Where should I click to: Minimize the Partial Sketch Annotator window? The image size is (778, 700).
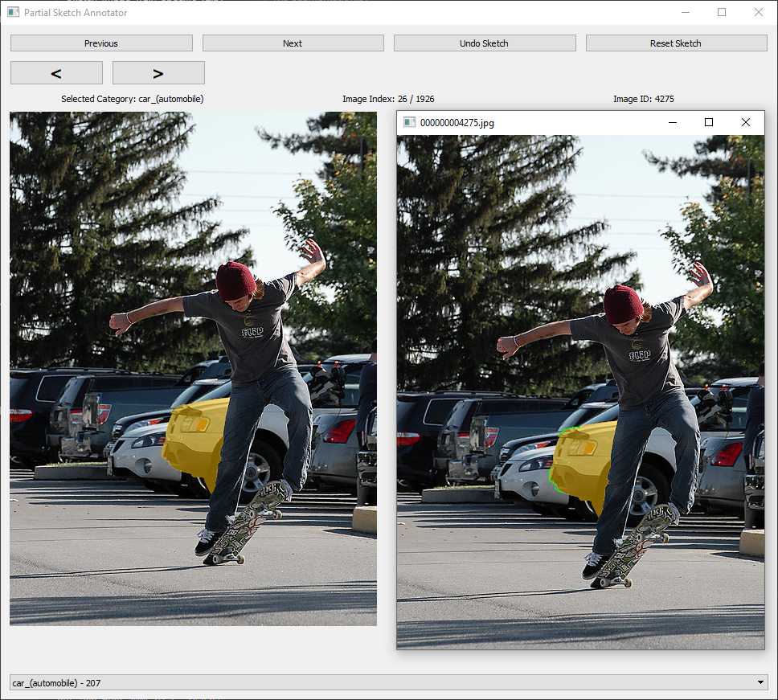coord(686,12)
